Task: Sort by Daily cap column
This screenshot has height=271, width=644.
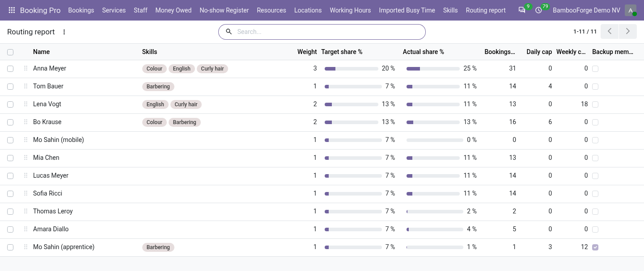Action: tap(539, 52)
